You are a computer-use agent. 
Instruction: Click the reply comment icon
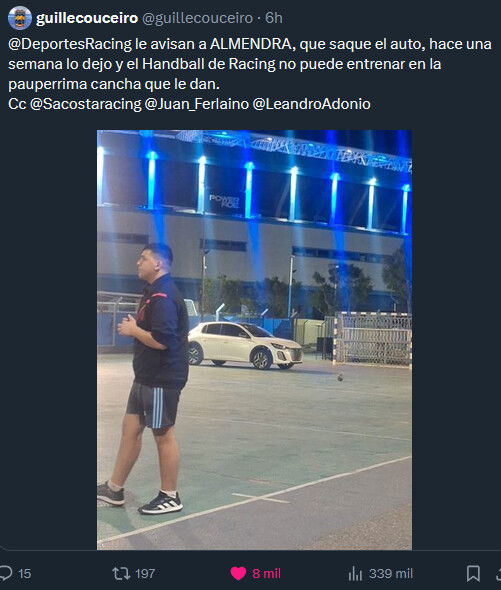(x=6, y=573)
